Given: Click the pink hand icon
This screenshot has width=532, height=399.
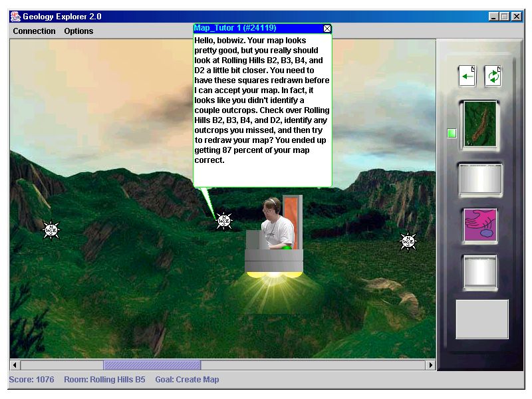Looking at the screenshot, I should (479, 225).
